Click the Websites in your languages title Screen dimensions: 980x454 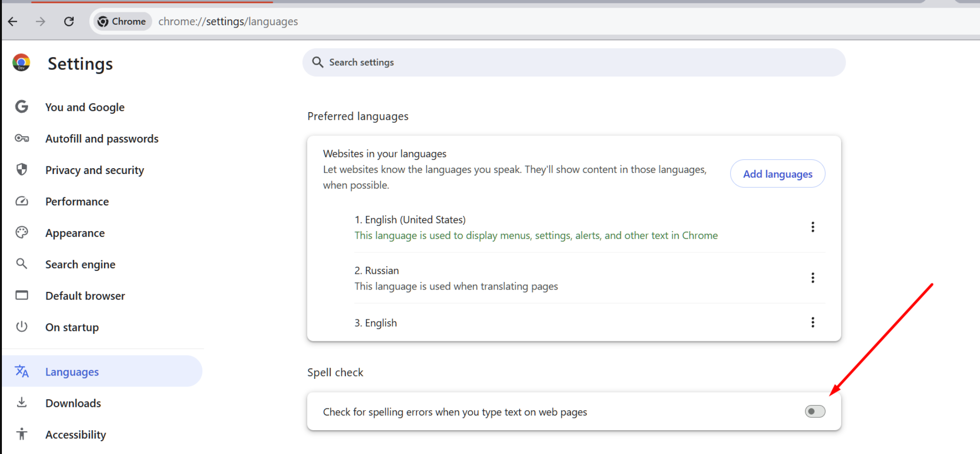[385, 154]
